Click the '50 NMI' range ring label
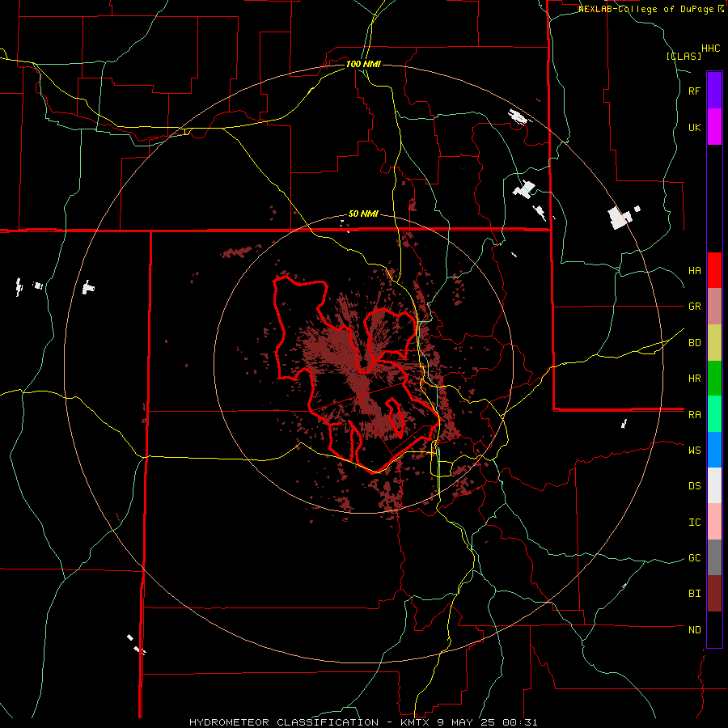The height and width of the screenshot is (728, 728). (x=363, y=214)
